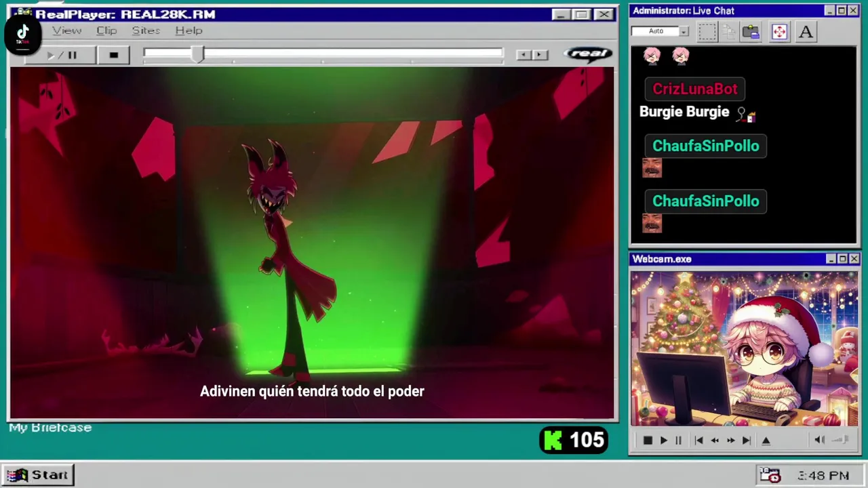Click the small icon after Burgie Burgie
The height and width of the screenshot is (488, 868).
[x=746, y=115]
